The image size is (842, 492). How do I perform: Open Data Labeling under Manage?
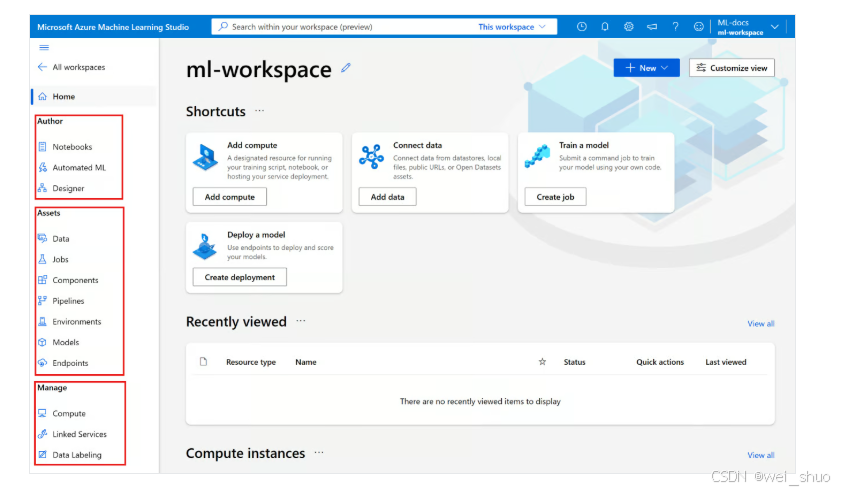click(77, 455)
